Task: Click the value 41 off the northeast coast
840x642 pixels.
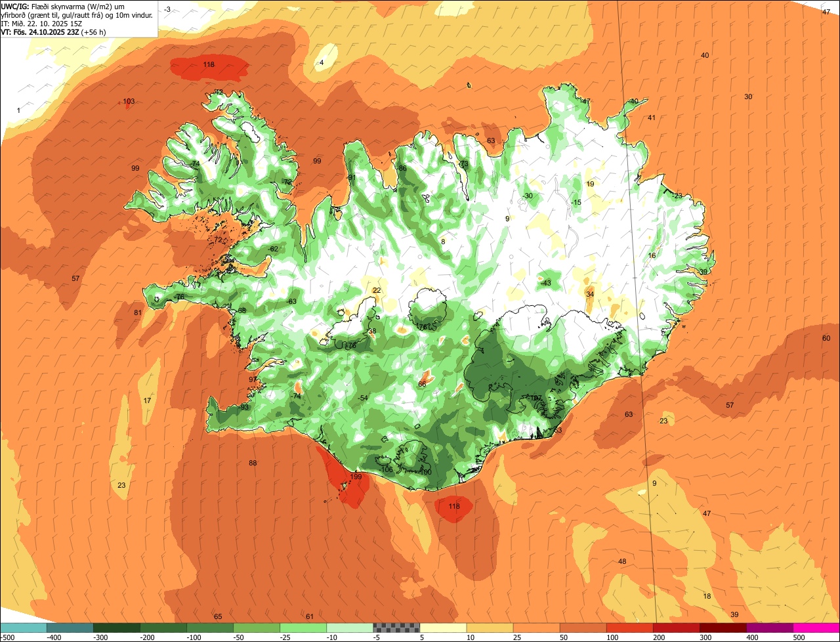Action: point(652,118)
